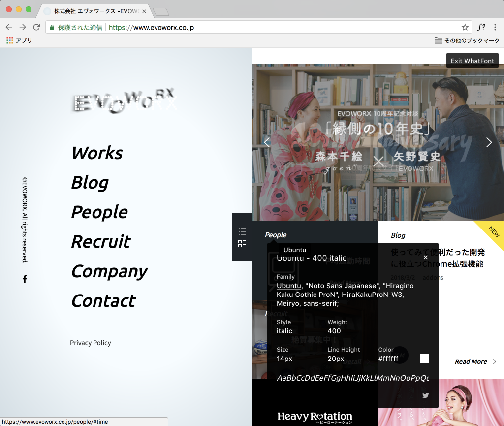Reload the page
Screen dimensions: 504x426
tap(36, 27)
